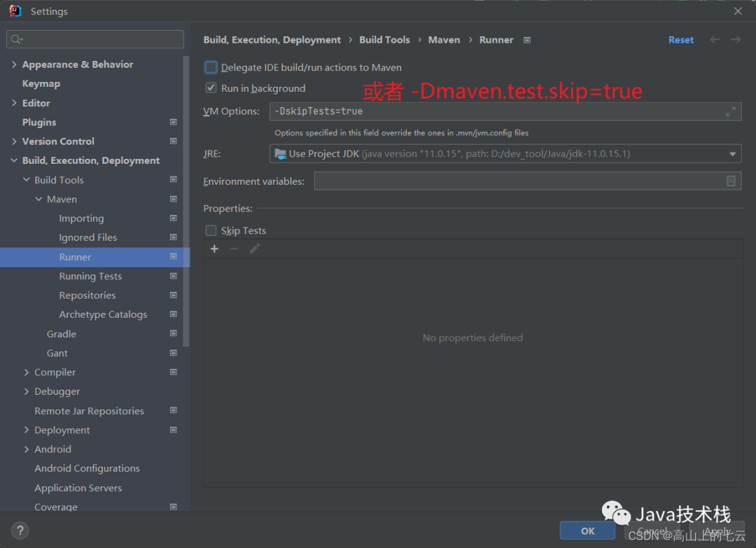This screenshot has height=548, width=756.
Task: Expand the Android node
Action: [x=27, y=449]
